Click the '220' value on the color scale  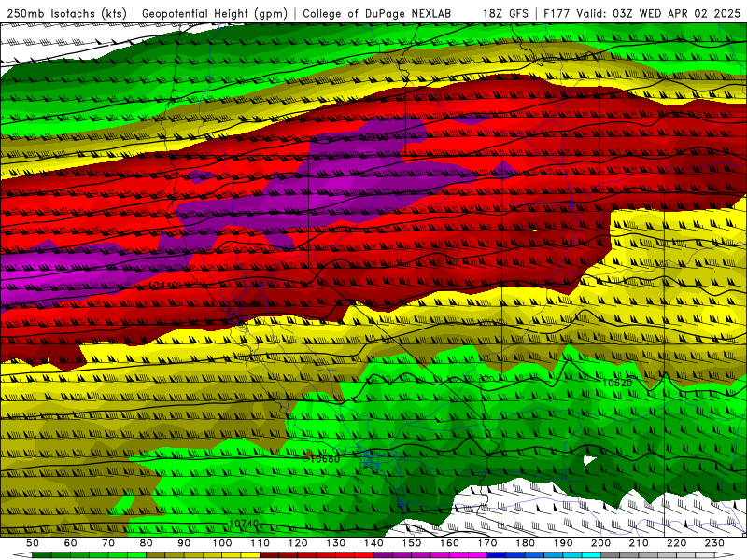(x=676, y=543)
